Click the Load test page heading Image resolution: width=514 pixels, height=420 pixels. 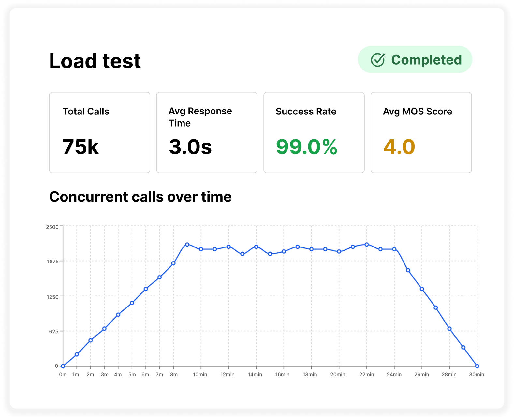pos(95,61)
